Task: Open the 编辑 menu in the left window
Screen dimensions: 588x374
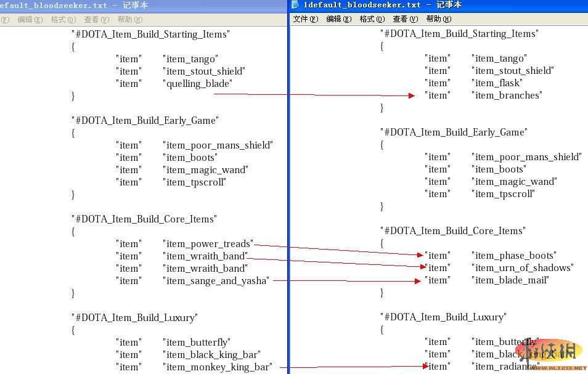Action: [x=30, y=19]
